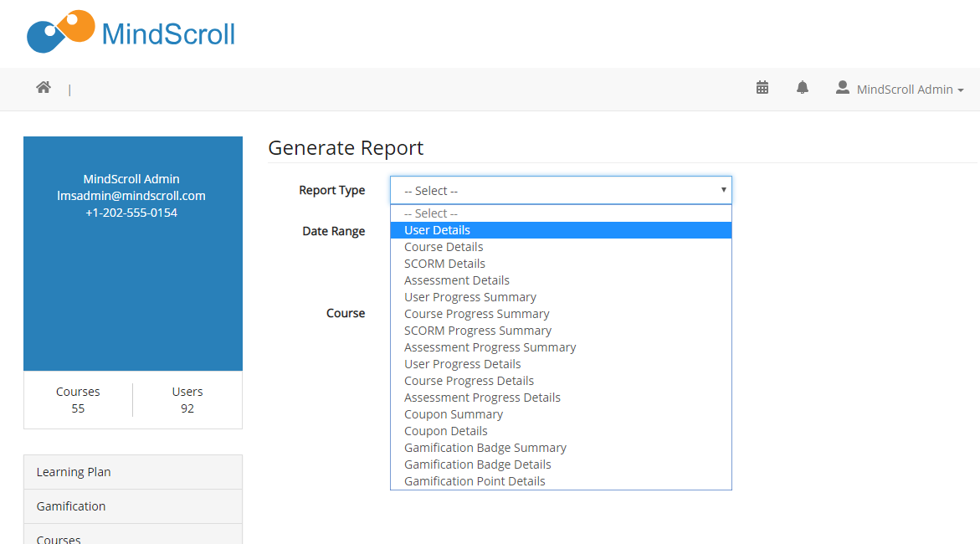Go to the home icon
The image size is (980, 544).
click(x=44, y=88)
